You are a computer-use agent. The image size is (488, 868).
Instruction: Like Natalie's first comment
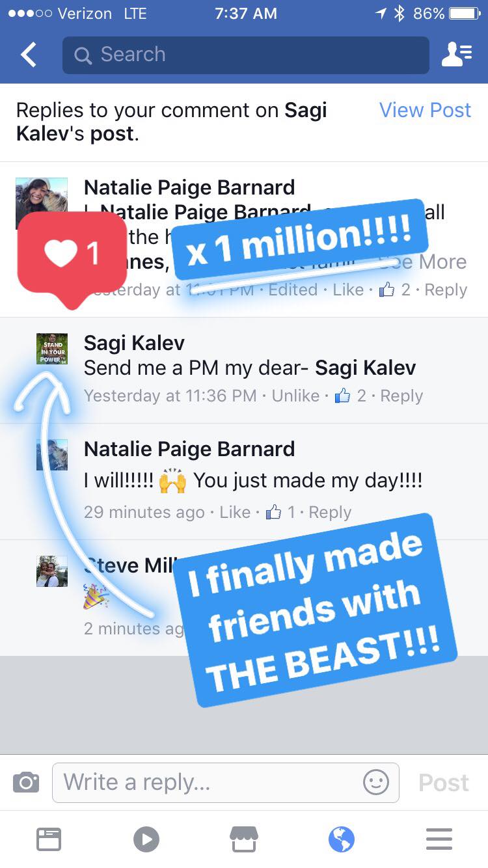348,290
